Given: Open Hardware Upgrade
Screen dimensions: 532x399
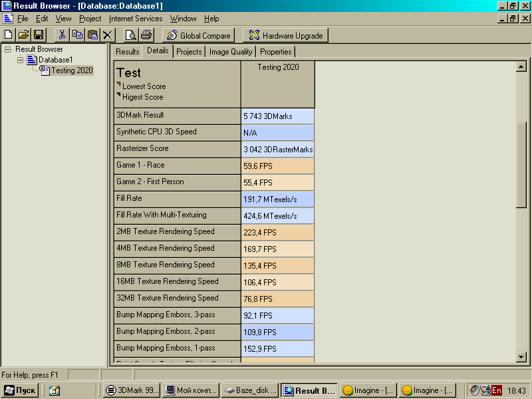Looking at the screenshot, I should [285, 35].
